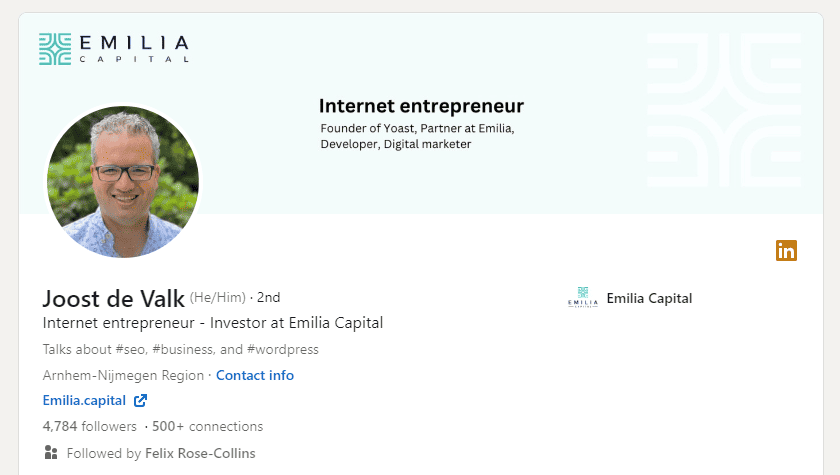
Task: Click the 2nd degree connection indicator
Action: pos(268,297)
